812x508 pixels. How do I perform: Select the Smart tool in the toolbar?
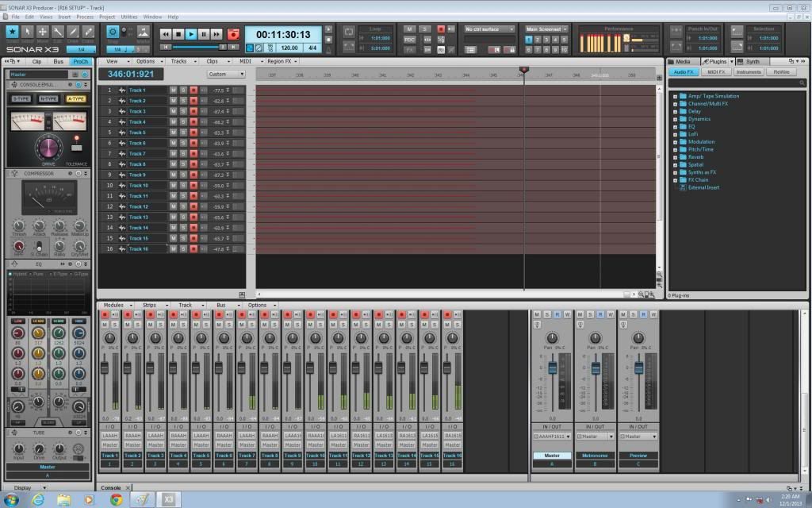tap(13, 33)
